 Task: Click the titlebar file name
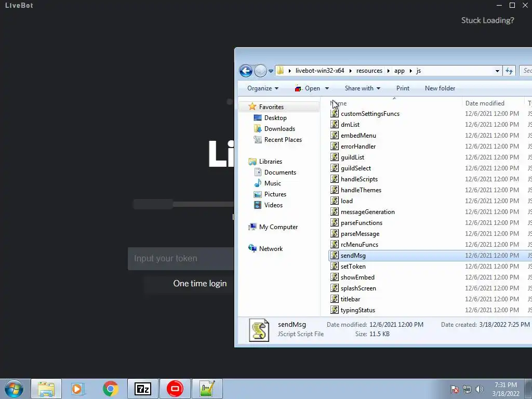coord(351,299)
